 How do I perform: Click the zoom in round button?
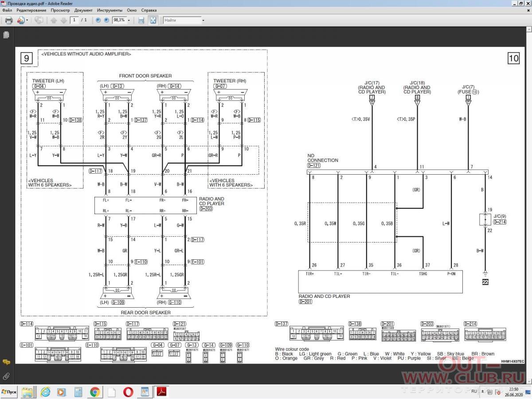106,20
